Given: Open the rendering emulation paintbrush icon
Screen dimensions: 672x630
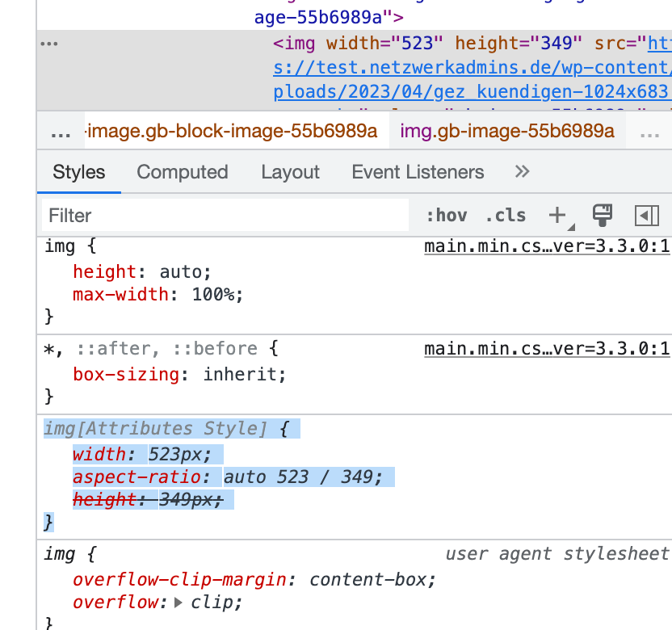Looking at the screenshot, I should [603, 215].
